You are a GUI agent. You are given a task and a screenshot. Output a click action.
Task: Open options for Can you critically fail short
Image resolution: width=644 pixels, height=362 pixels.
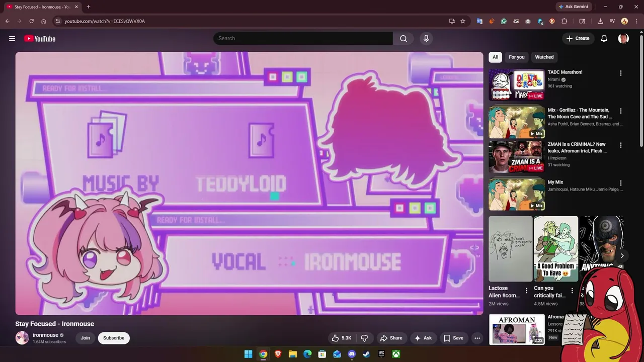pos(572,291)
